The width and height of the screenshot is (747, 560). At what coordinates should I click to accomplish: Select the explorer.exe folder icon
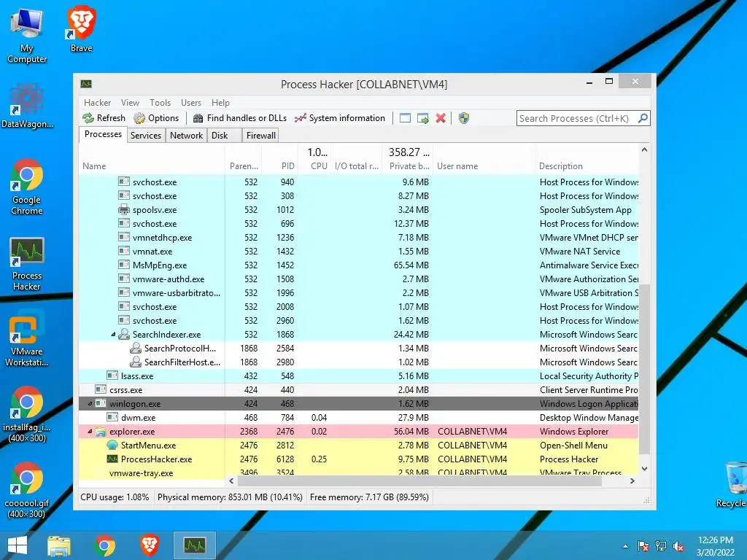click(x=101, y=432)
